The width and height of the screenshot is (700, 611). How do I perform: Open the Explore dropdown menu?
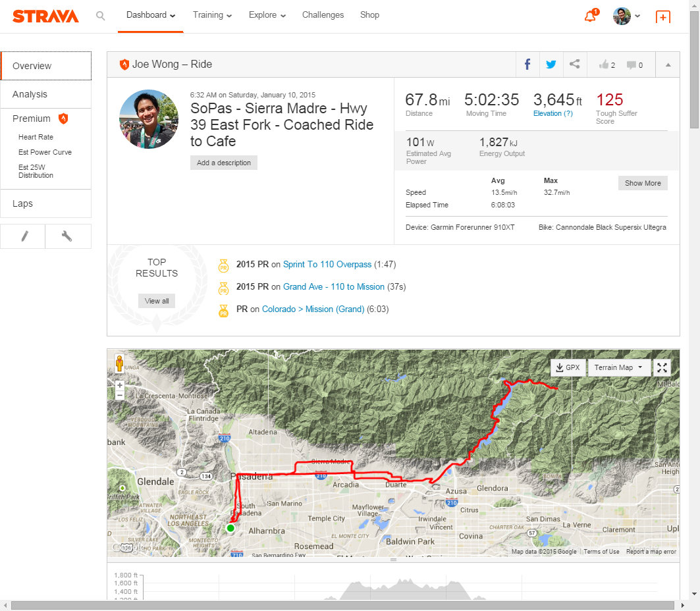267,15
